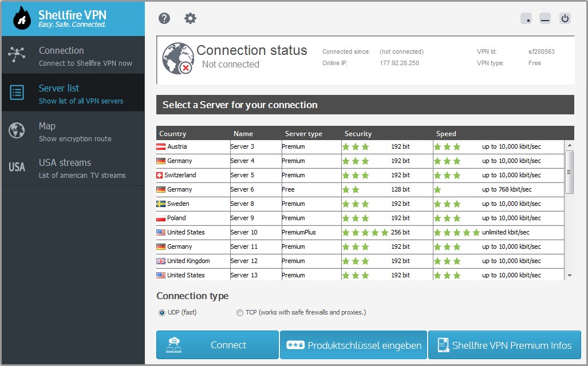Viewport: 588px width, 366px height.
Task: Click security stars for Server 10
Action: [365, 233]
